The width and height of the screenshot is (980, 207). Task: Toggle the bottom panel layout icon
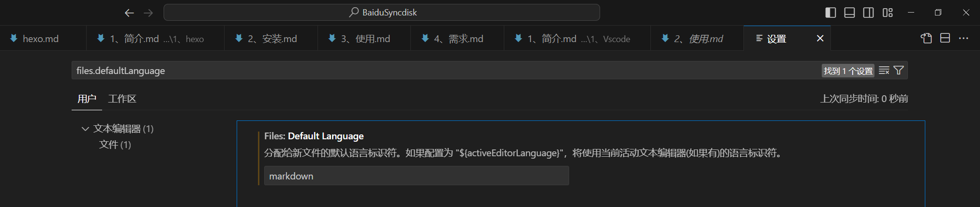(x=849, y=13)
